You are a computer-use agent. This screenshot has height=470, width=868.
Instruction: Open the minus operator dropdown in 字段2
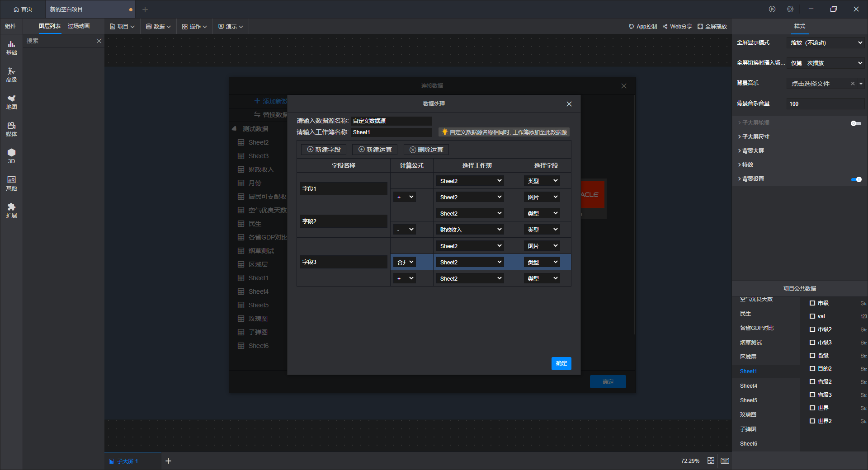pos(405,230)
